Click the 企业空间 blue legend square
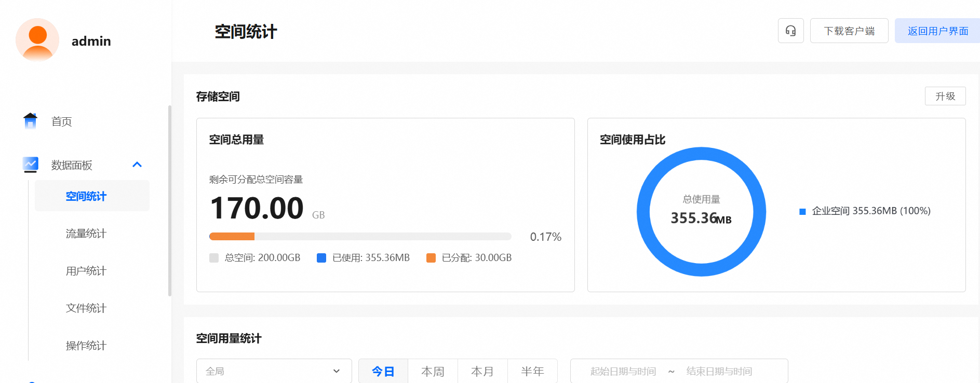Screen dimensions: 980x383 tap(802, 211)
